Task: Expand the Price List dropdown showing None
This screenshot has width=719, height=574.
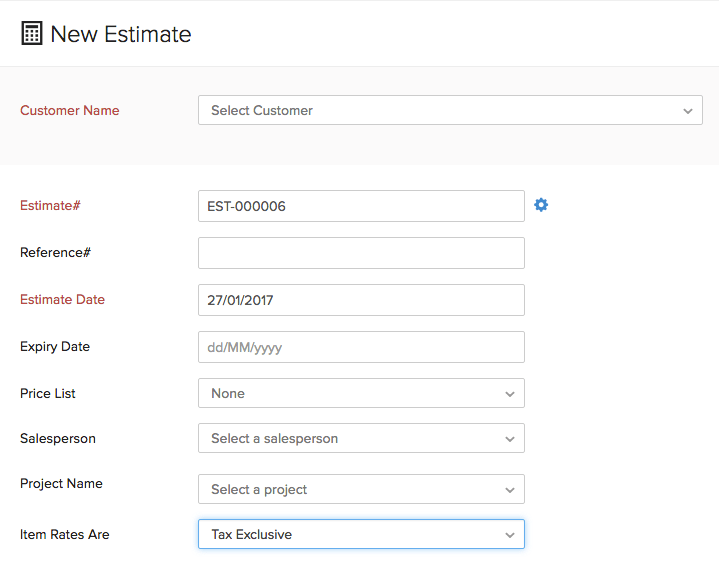Action: [x=360, y=393]
